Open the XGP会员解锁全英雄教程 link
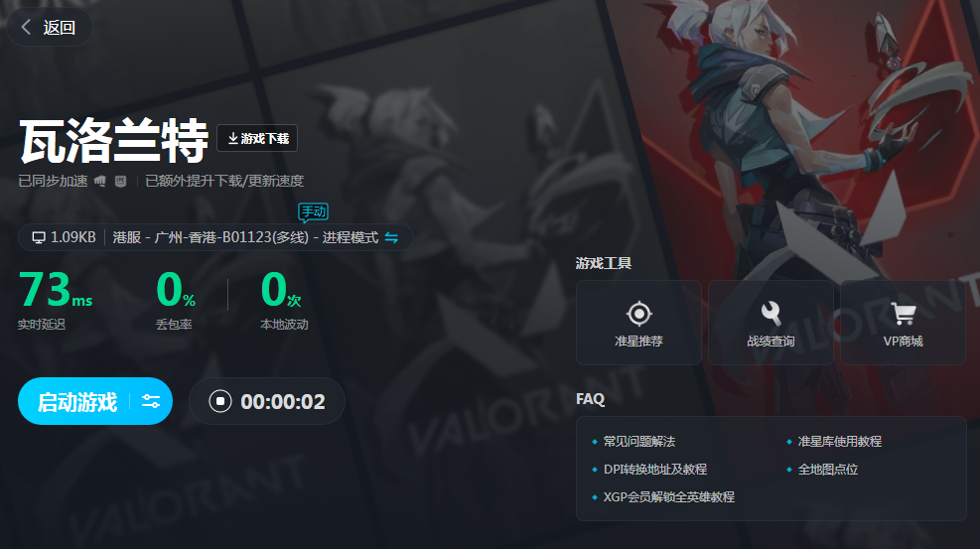The width and height of the screenshot is (980, 549). pos(669,497)
